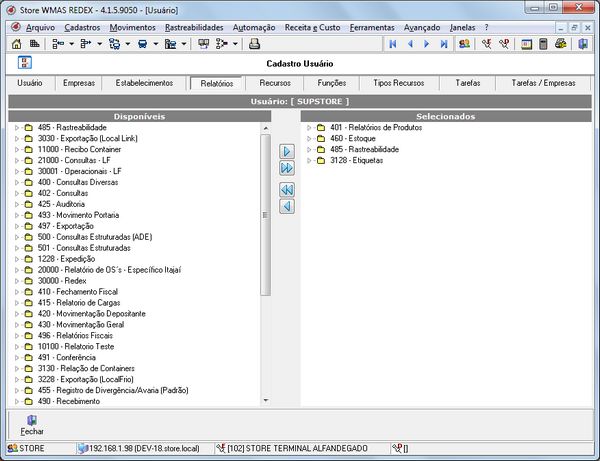Click the printer icon in toolbar
The height and width of the screenshot is (461, 600).
pyautogui.click(x=254, y=44)
